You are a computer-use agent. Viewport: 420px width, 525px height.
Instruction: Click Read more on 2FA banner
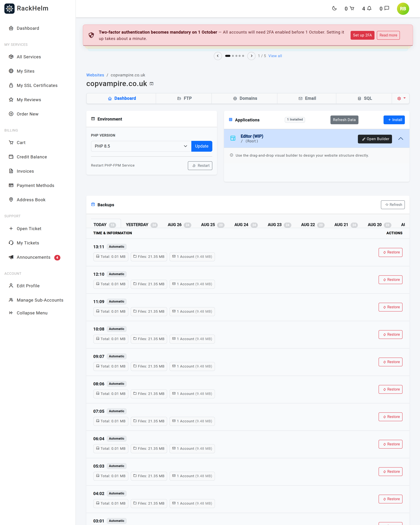coord(388,35)
